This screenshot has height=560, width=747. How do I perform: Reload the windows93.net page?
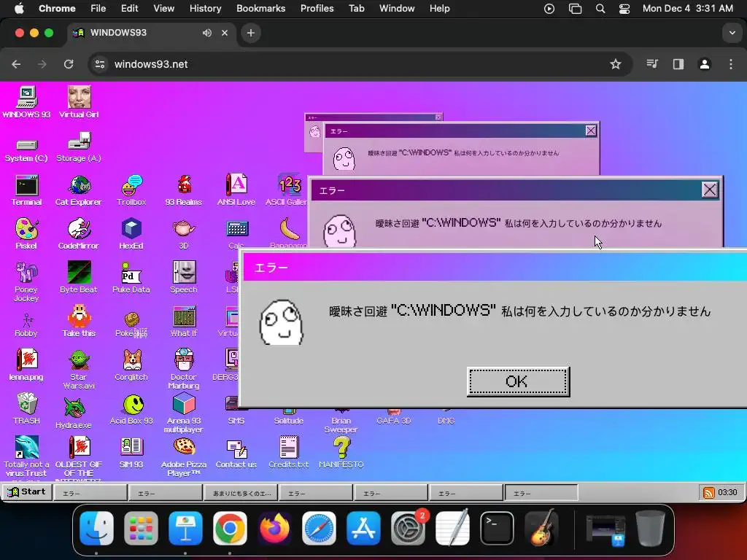pos(69,64)
